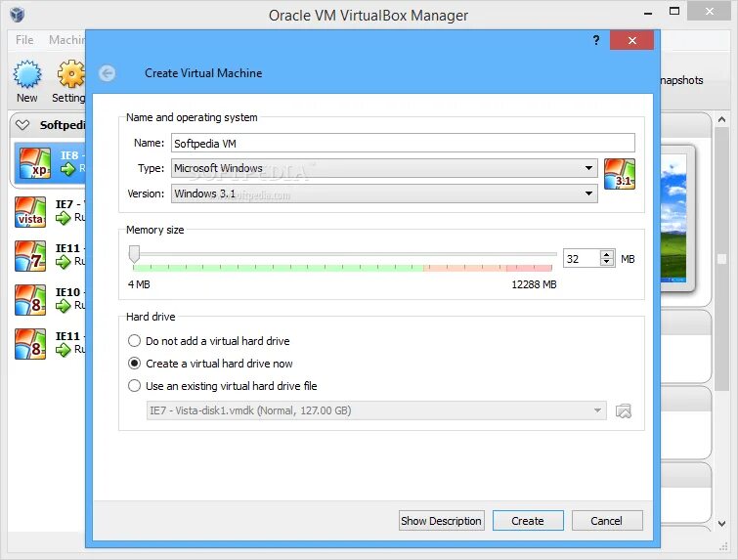Browse for existing virtual hard drive file icon
This screenshot has height=560, width=738.
pos(624,410)
